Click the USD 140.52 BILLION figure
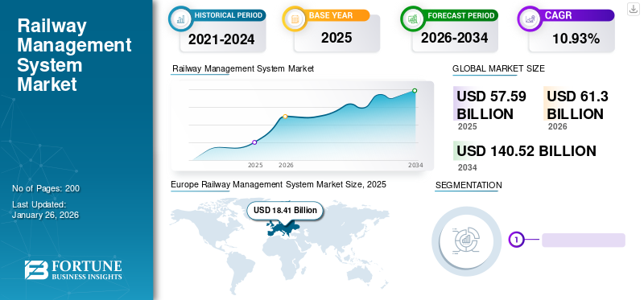This screenshot has height=300, width=644. 526,151
